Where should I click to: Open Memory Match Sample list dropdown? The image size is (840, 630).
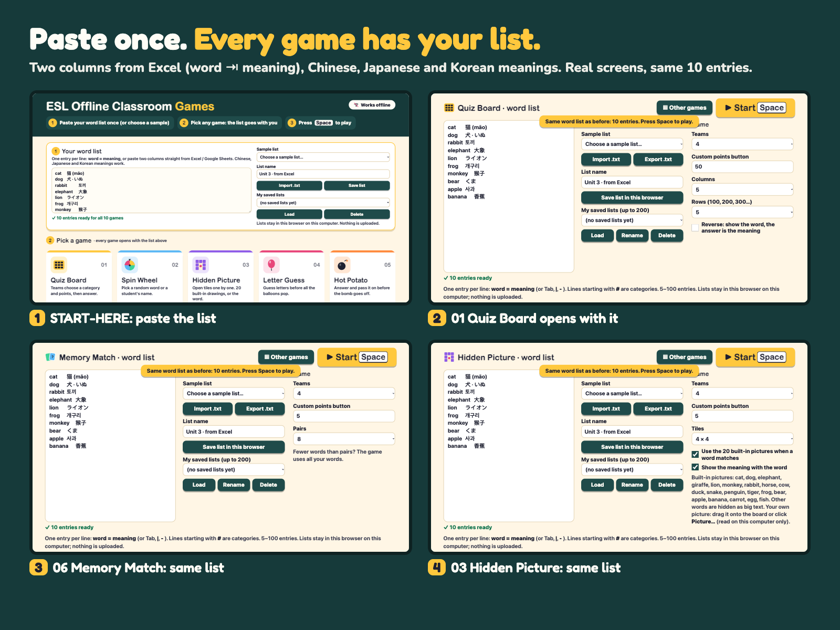[x=234, y=393]
